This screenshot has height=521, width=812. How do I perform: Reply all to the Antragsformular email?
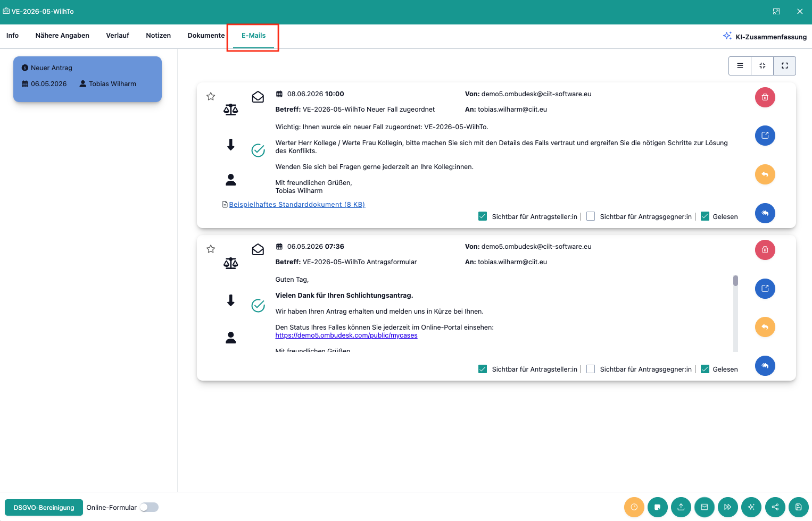(765, 366)
